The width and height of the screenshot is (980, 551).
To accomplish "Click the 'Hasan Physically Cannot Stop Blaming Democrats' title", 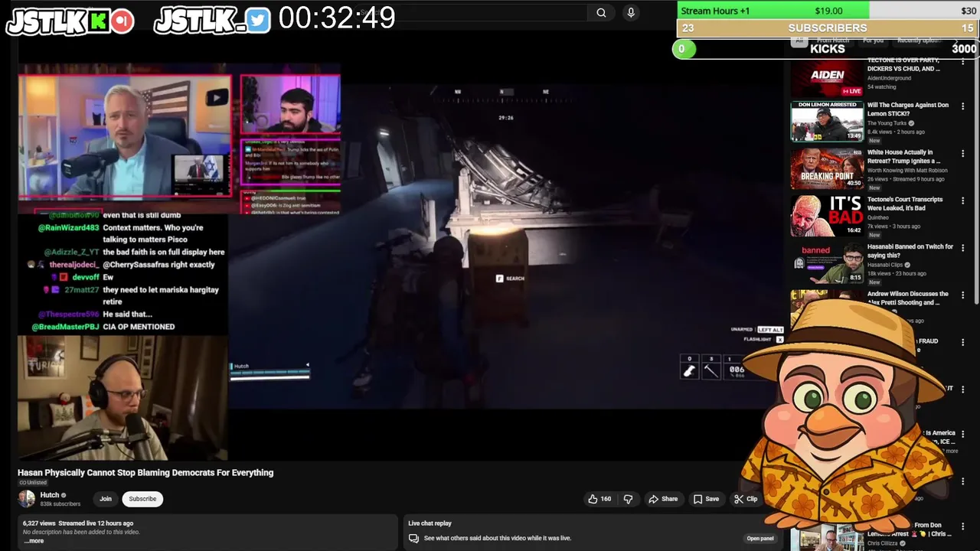I will (x=145, y=473).
